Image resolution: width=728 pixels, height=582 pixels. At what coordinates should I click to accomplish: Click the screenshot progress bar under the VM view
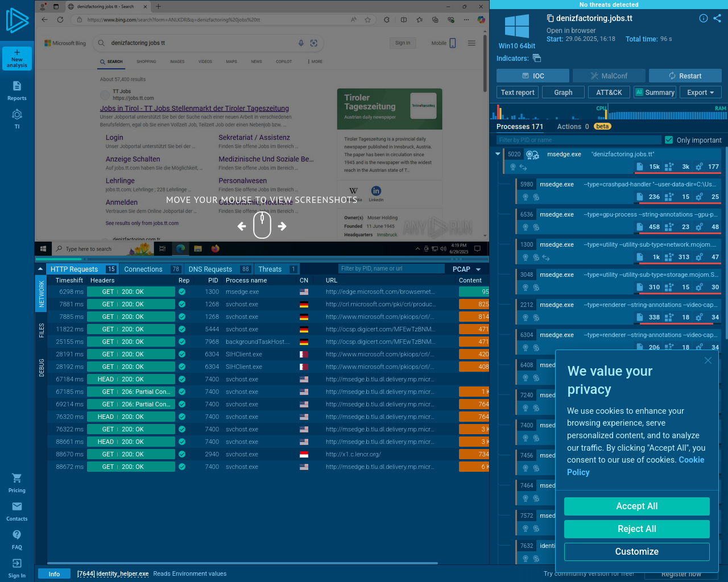(262, 259)
